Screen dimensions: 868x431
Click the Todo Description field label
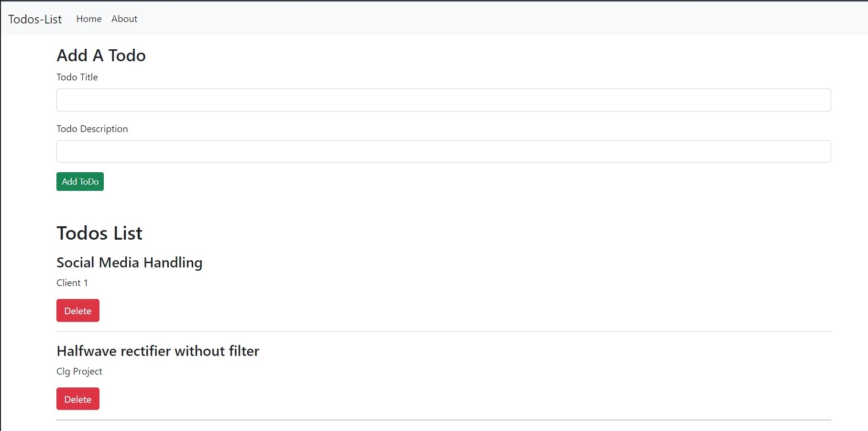point(92,129)
